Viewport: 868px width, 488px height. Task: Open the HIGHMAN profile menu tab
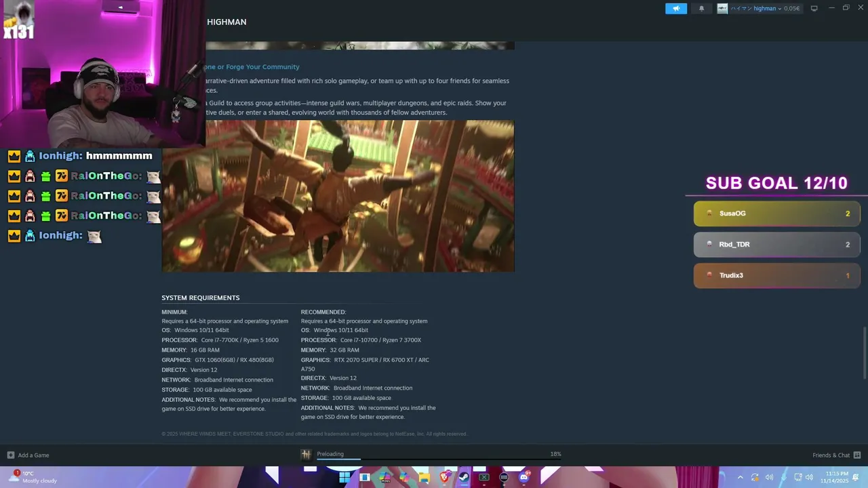point(226,22)
